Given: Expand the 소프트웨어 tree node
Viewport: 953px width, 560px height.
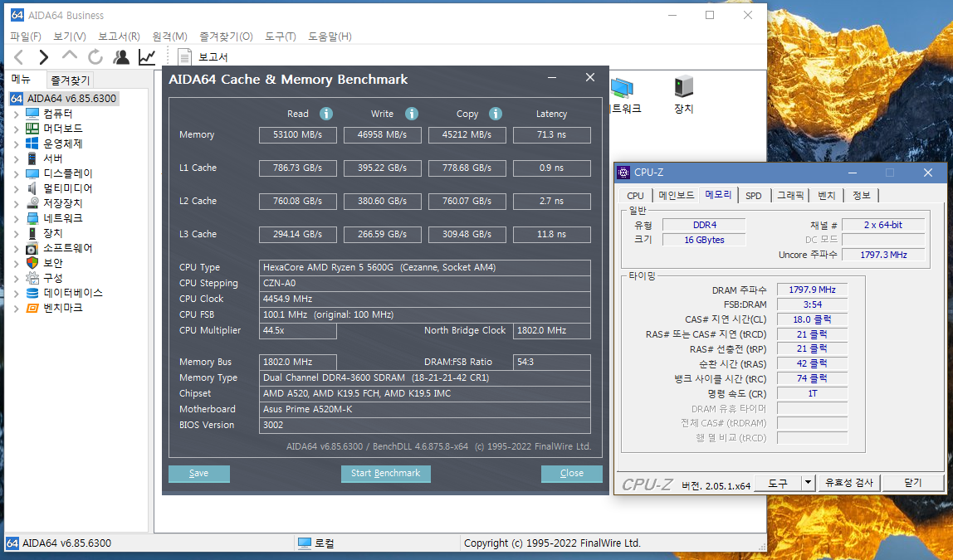Looking at the screenshot, I should pyautogui.click(x=16, y=248).
